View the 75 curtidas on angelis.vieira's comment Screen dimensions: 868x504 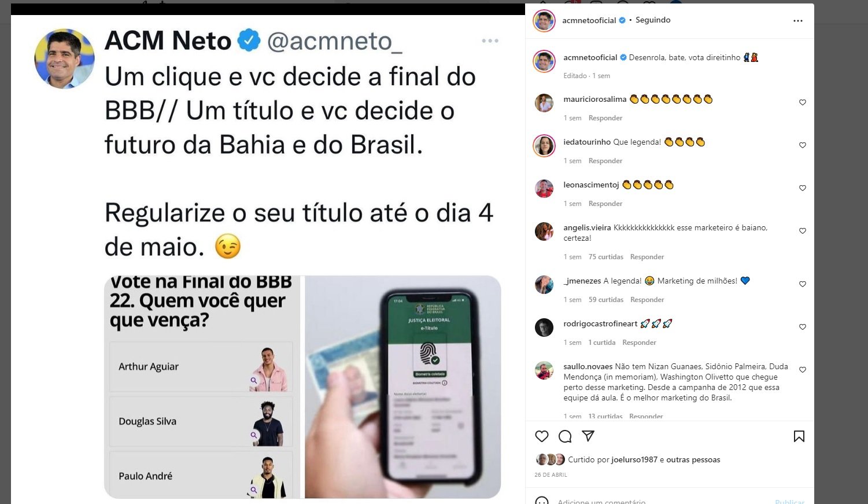coord(606,257)
